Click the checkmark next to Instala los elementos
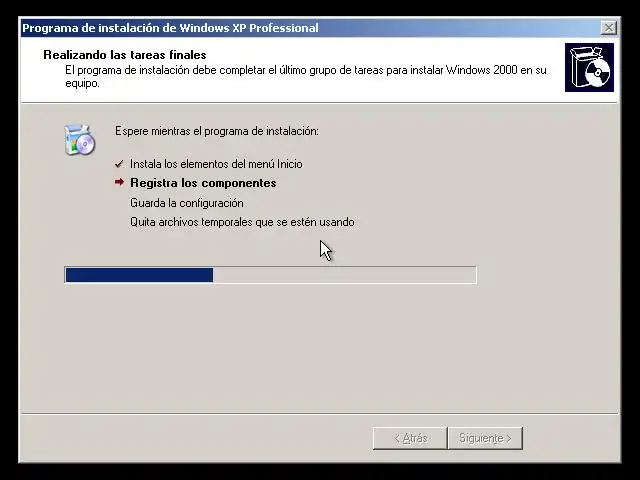Image resolution: width=640 pixels, height=480 pixels. click(119, 164)
